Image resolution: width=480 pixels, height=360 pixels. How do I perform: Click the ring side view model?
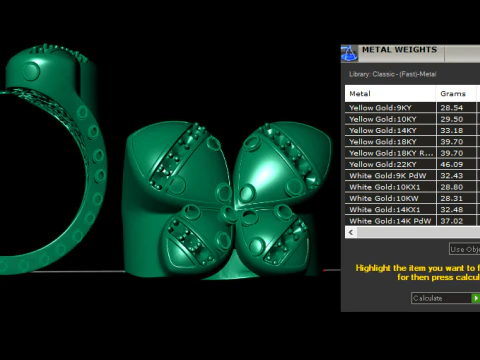click(53, 159)
